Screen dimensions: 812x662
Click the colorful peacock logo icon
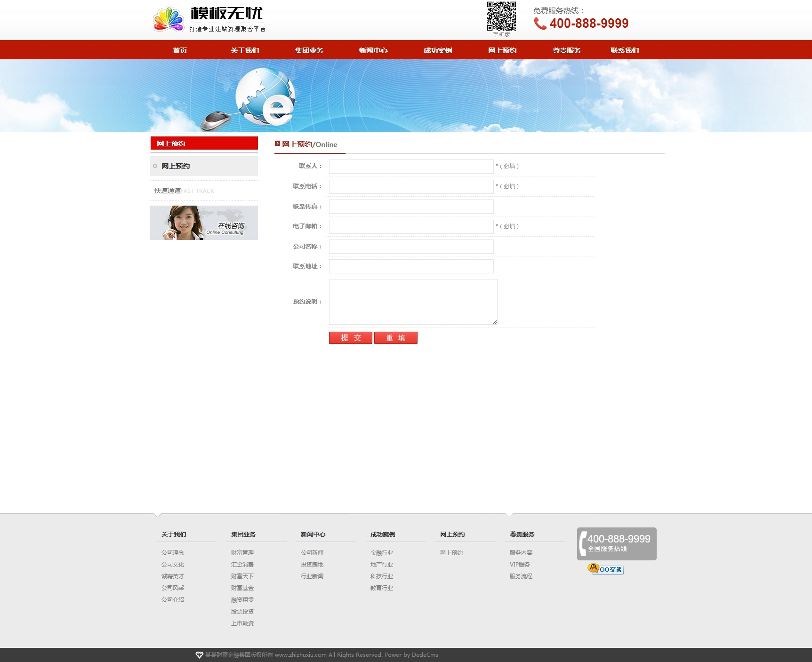click(x=168, y=19)
